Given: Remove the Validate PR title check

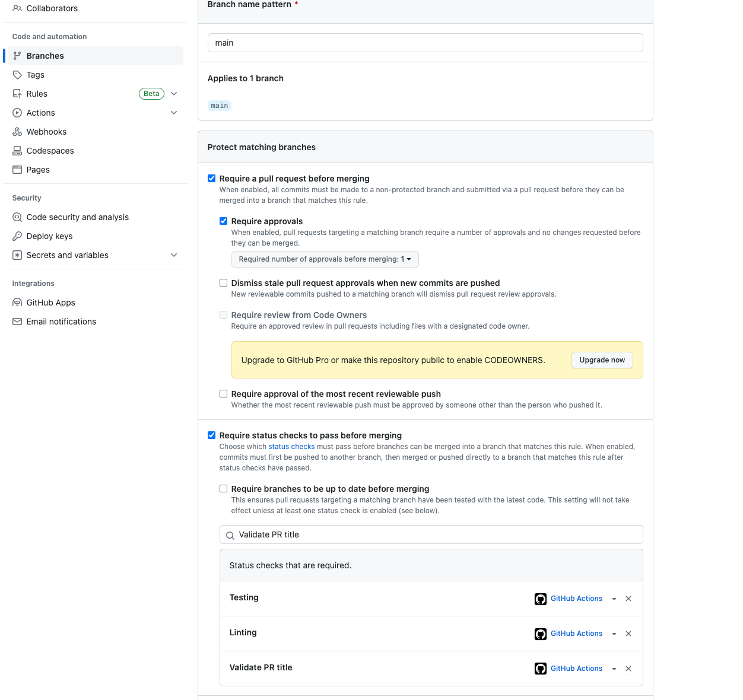Looking at the screenshot, I should (x=628, y=669).
